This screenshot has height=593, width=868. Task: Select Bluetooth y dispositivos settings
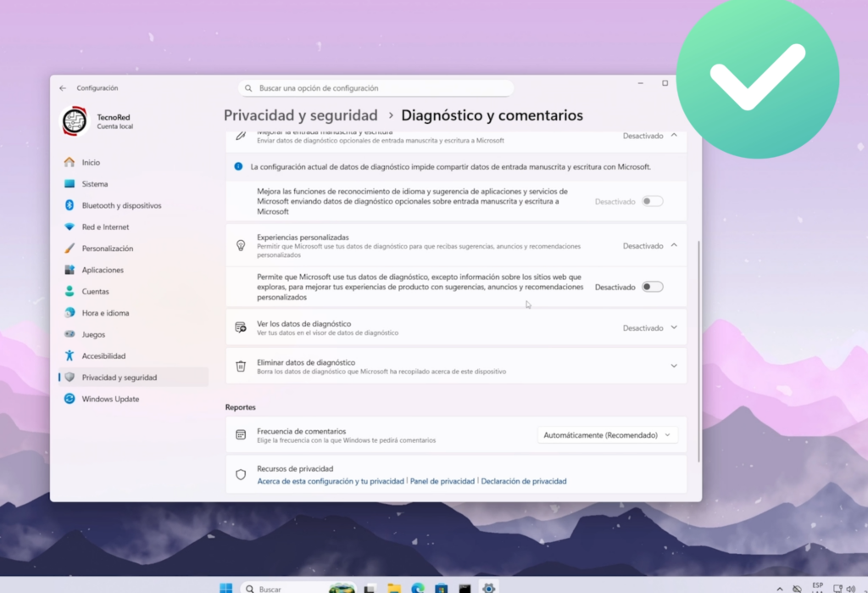point(119,205)
